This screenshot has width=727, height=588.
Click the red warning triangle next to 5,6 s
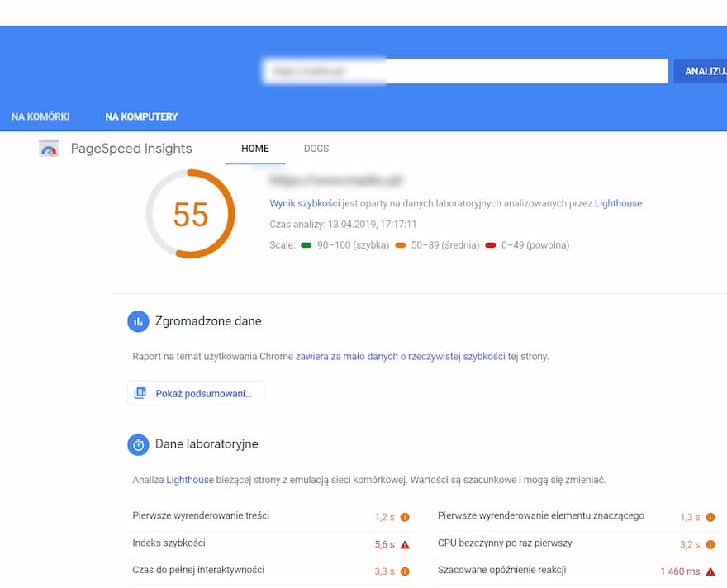point(405,544)
